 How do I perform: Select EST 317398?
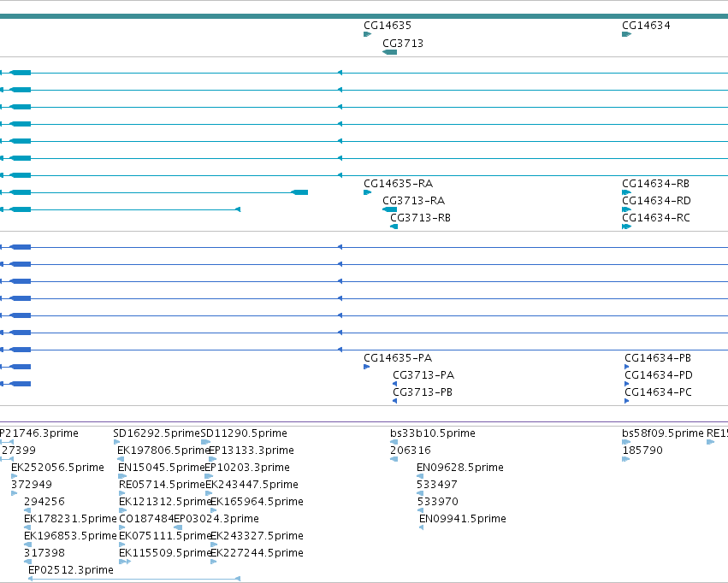coord(44,553)
